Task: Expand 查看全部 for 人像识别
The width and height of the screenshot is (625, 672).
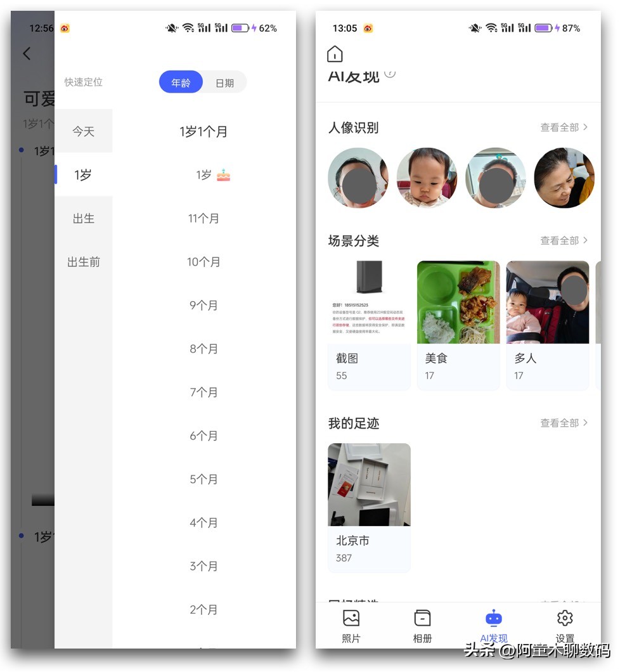Action: 564,127
